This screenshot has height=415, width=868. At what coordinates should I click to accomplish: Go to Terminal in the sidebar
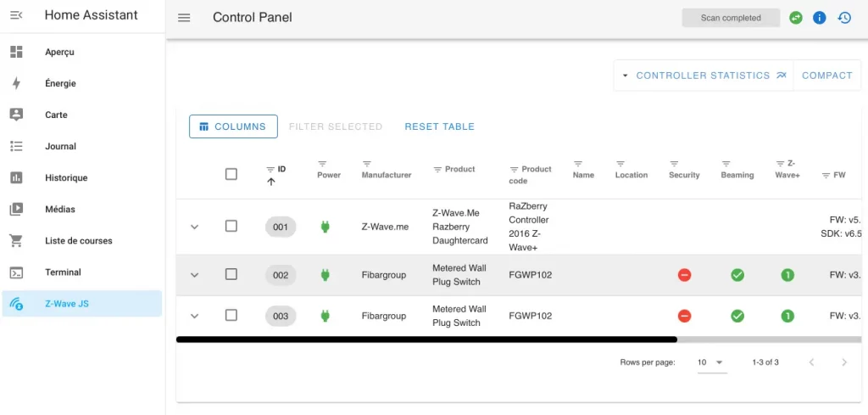[63, 272]
